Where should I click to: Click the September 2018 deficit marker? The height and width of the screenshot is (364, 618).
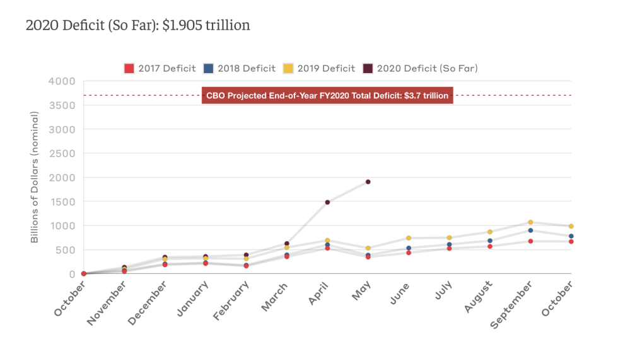(x=532, y=230)
